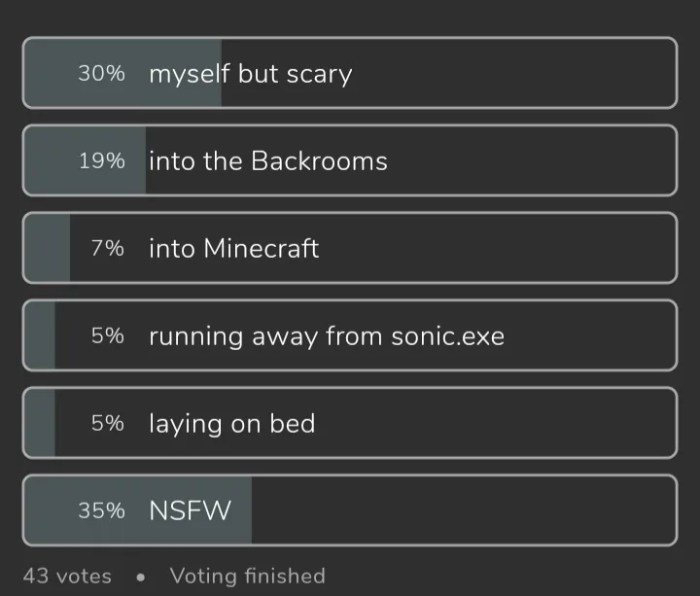Image resolution: width=700 pixels, height=596 pixels.
Task: Click the 30% result label
Action: tap(101, 73)
